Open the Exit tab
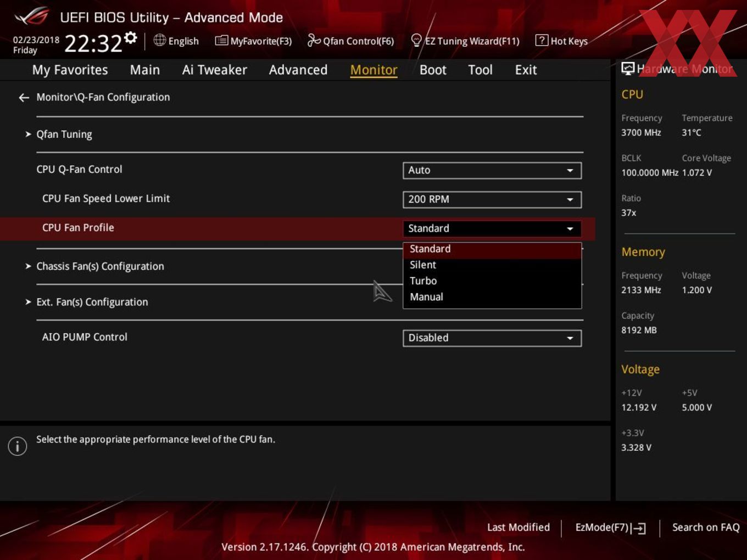This screenshot has width=747, height=560. pyautogui.click(x=526, y=70)
